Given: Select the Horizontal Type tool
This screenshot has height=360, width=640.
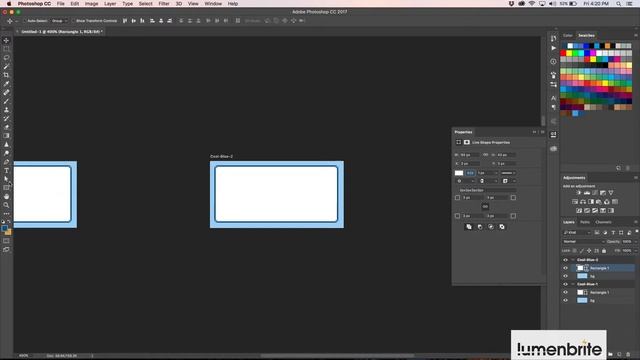Looking at the screenshot, I should point(6,171).
